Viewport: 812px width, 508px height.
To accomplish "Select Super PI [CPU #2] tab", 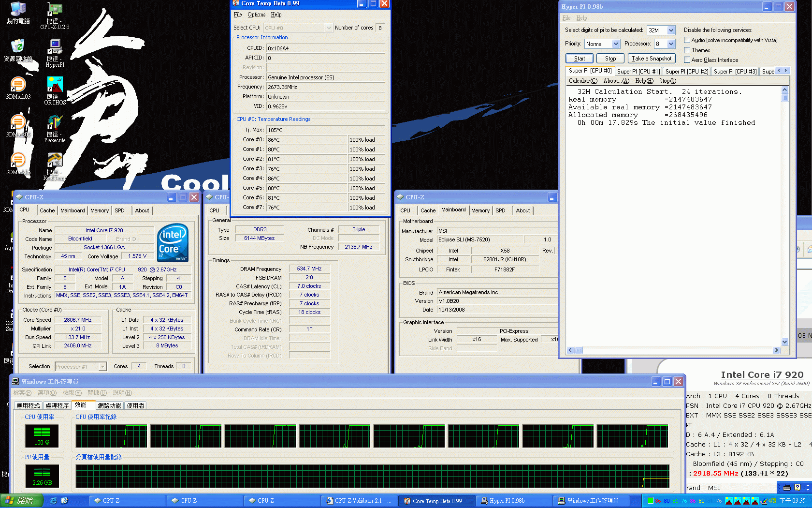I will 686,71.
